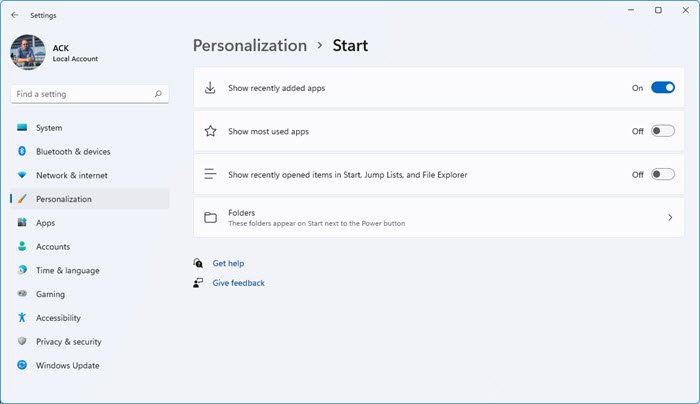
Task: Click the Bluetooth & devices icon
Action: coord(22,151)
